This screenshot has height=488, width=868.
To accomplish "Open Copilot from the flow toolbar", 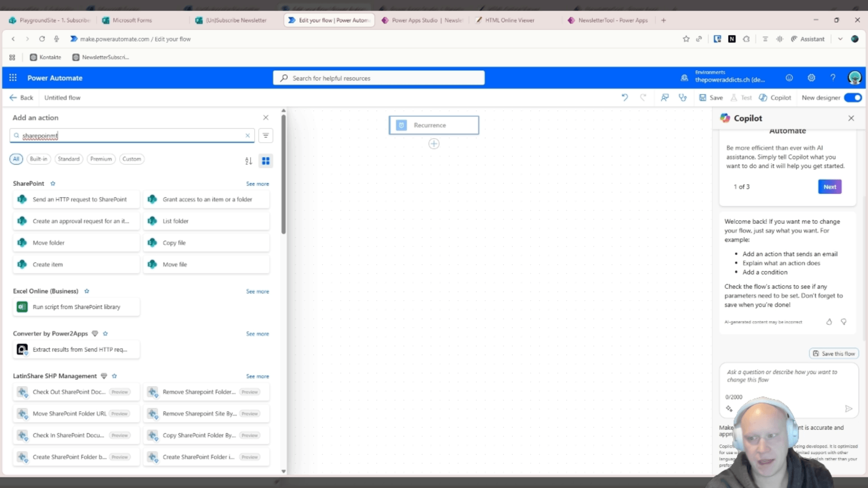I will [x=775, y=98].
